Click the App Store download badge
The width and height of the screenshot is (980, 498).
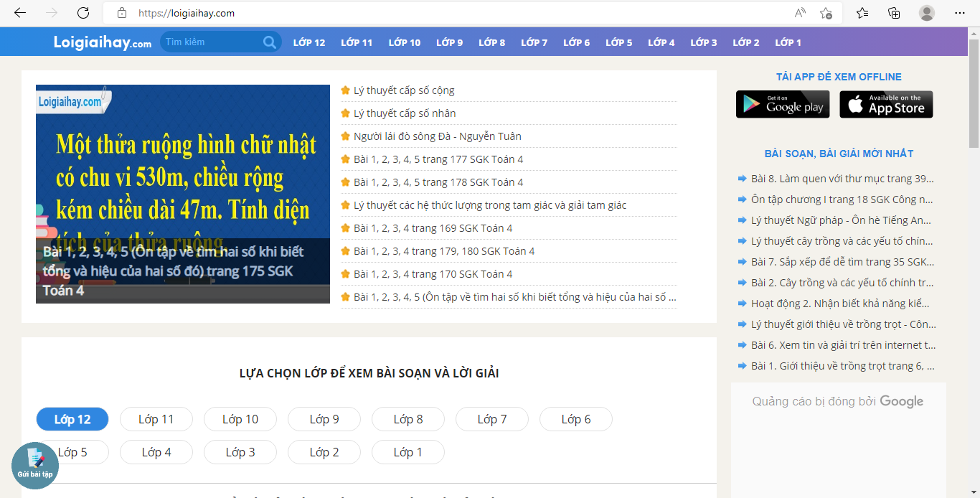click(x=886, y=104)
